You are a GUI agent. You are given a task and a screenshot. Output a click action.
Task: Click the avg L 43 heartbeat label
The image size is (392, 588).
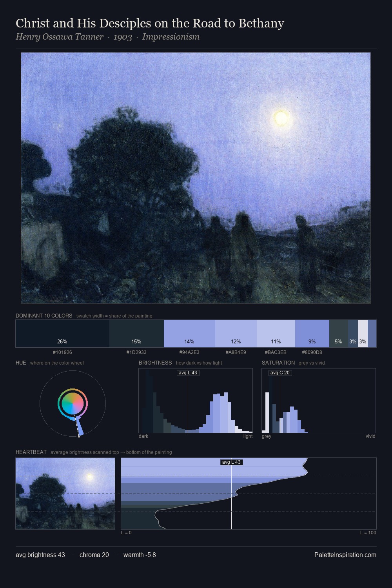pyautogui.click(x=231, y=462)
